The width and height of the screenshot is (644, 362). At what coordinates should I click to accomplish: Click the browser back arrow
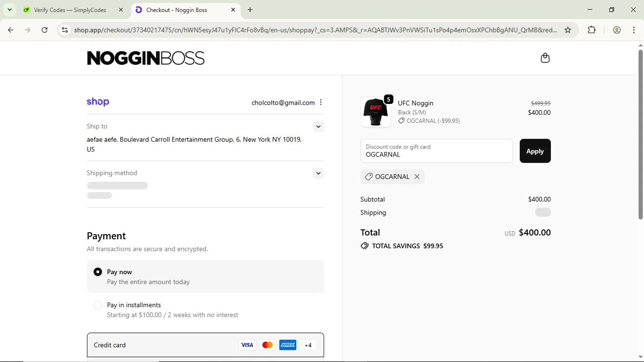[11, 30]
